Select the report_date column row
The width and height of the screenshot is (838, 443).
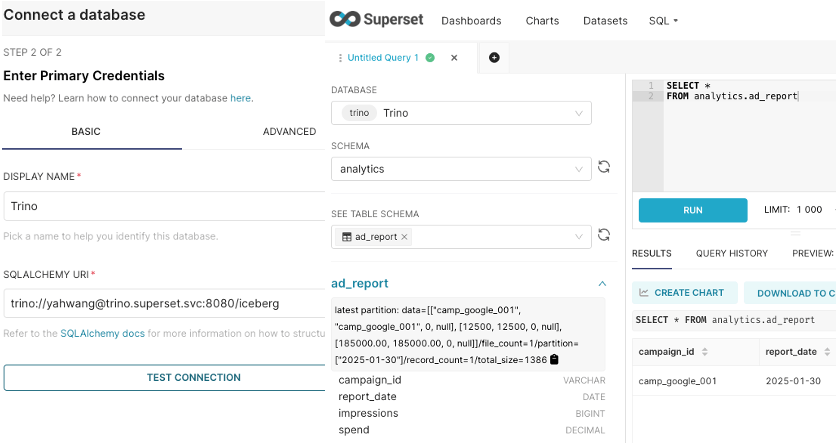coord(472,397)
